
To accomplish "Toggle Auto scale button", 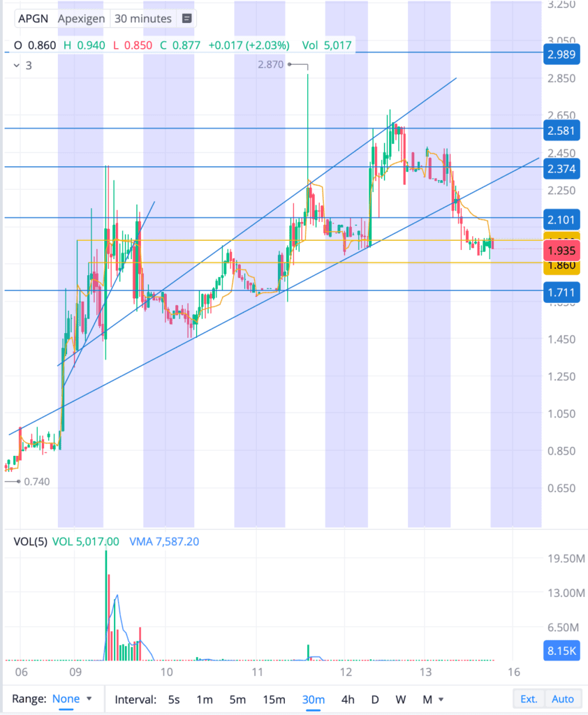I will click(x=563, y=699).
